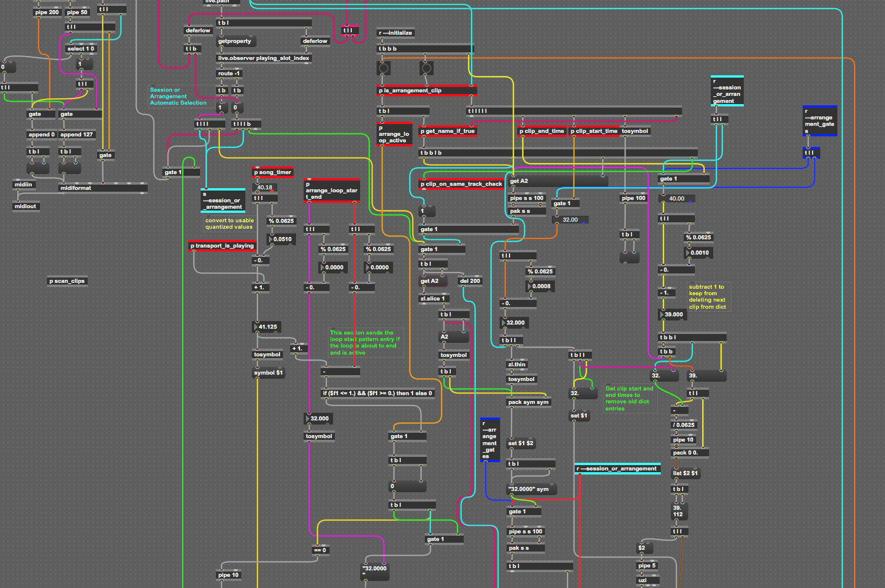Click the select 1 0 object
Viewport: 885px width, 588px height.
[x=81, y=49]
